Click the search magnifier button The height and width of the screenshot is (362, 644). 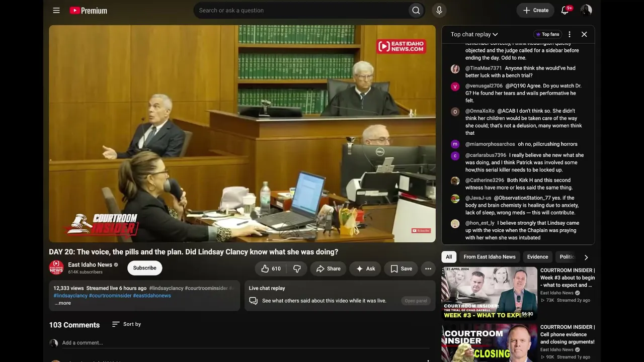pos(416,11)
